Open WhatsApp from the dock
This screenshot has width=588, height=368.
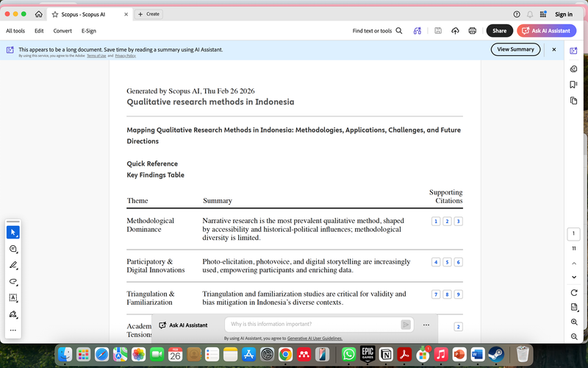click(348, 354)
